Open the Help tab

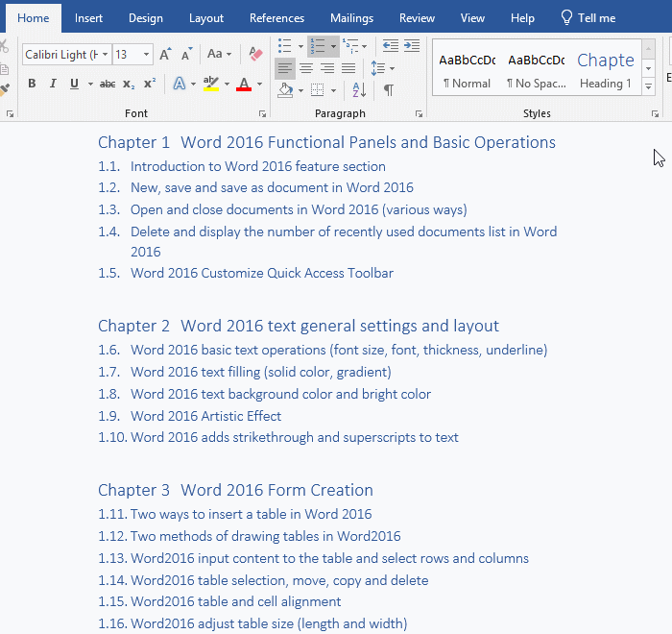pos(522,18)
